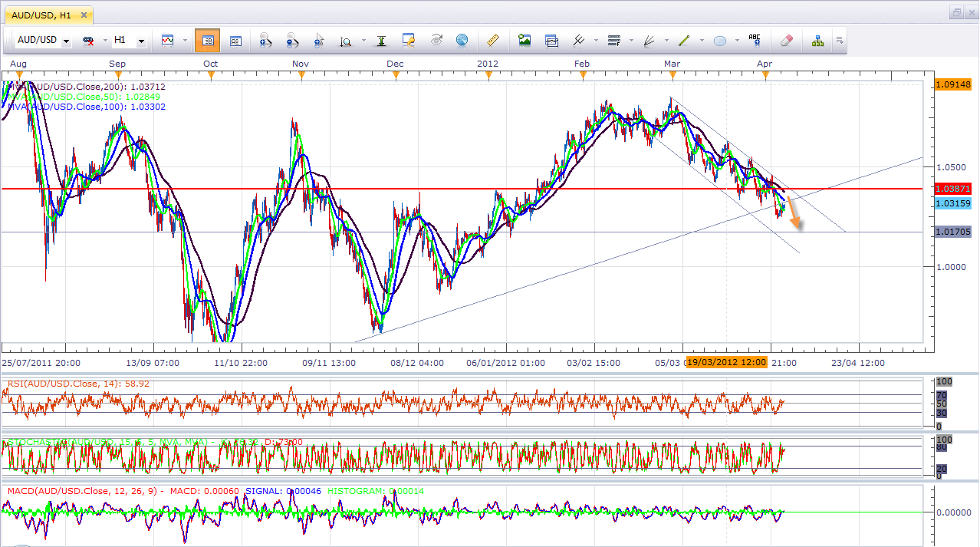Expand the chart type dropdown arrow
The width and height of the screenshot is (980, 547).
(185, 41)
